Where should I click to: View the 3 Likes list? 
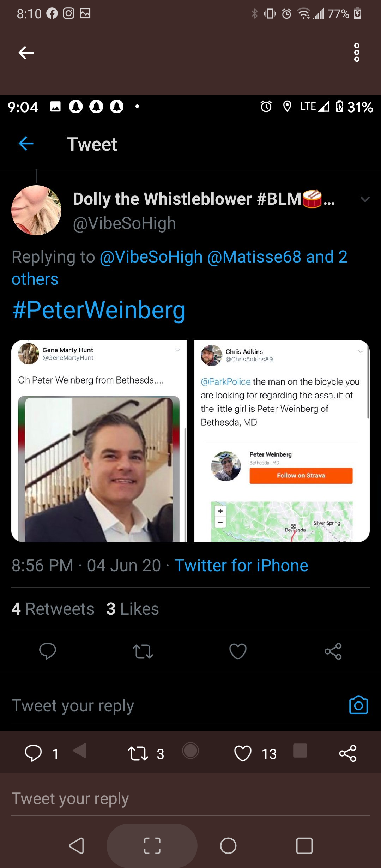point(133,609)
